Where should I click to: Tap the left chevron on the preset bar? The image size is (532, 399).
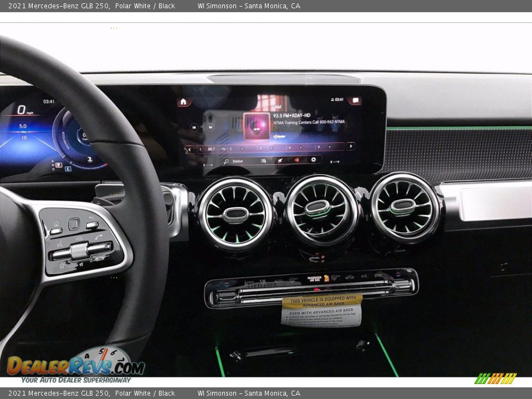pyautogui.click(x=190, y=149)
